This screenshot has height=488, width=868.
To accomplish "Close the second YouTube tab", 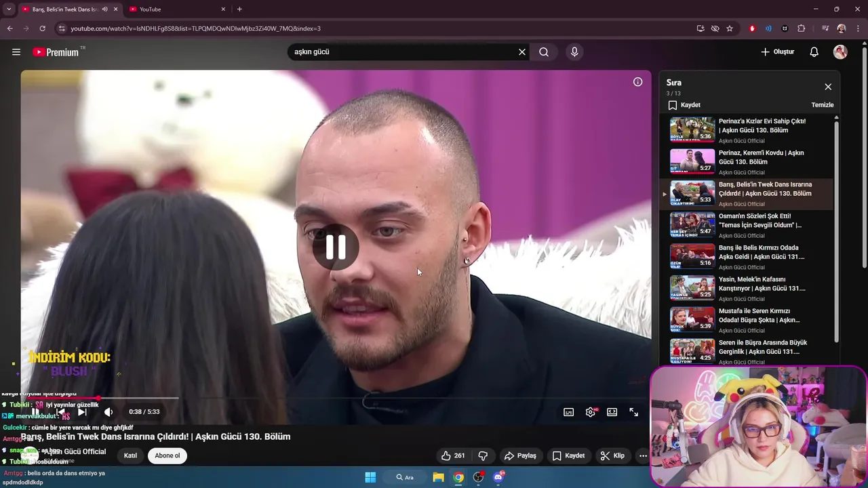I will (223, 9).
